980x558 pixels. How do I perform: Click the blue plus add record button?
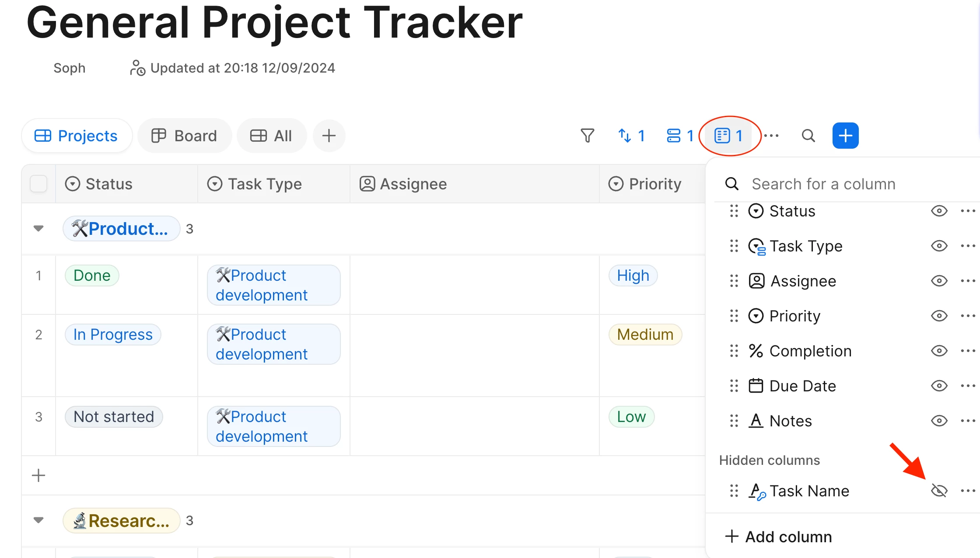click(845, 136)
